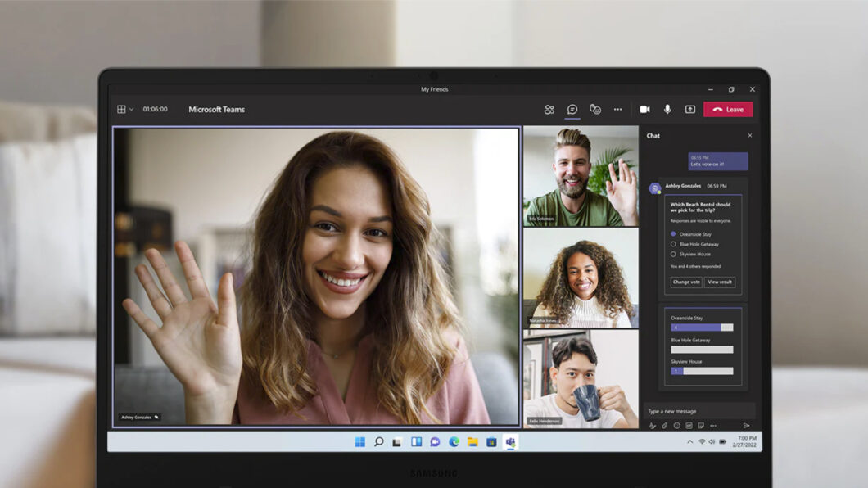Click the share screen icon
The image size is (868, 488).
[690, 110]
